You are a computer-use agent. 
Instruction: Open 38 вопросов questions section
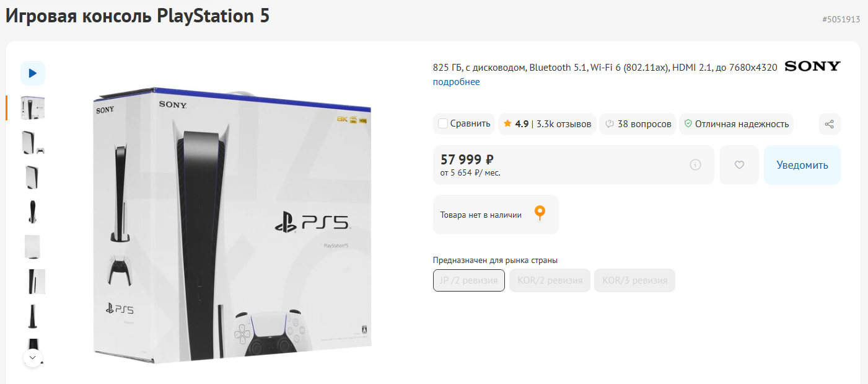coord(638,124)
